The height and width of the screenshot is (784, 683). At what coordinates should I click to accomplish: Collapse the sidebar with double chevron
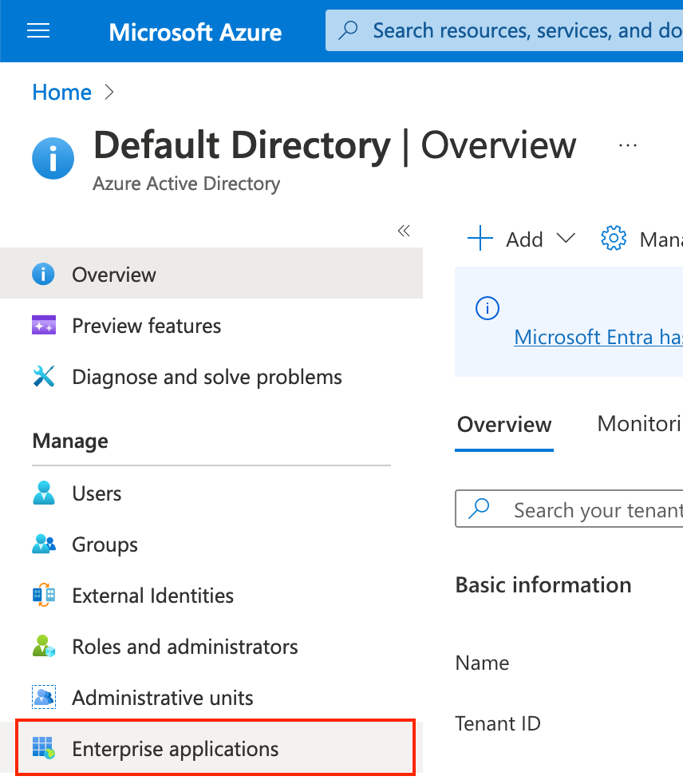click(x=404, y=231)
